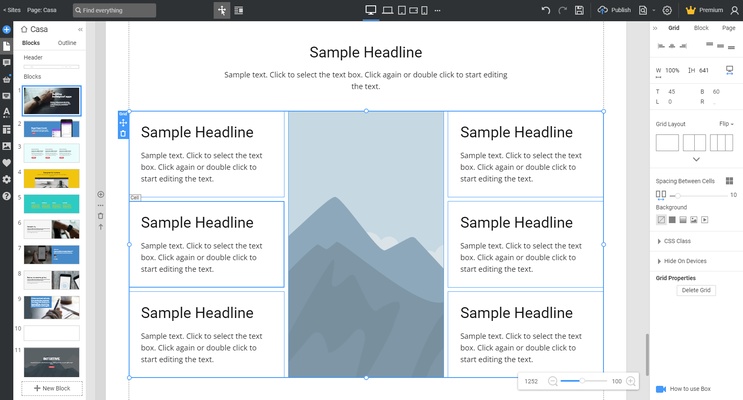Open the Fonts letter A sidebar icon
The width and height of the screenshot is (743, 400).
point(6,112)
